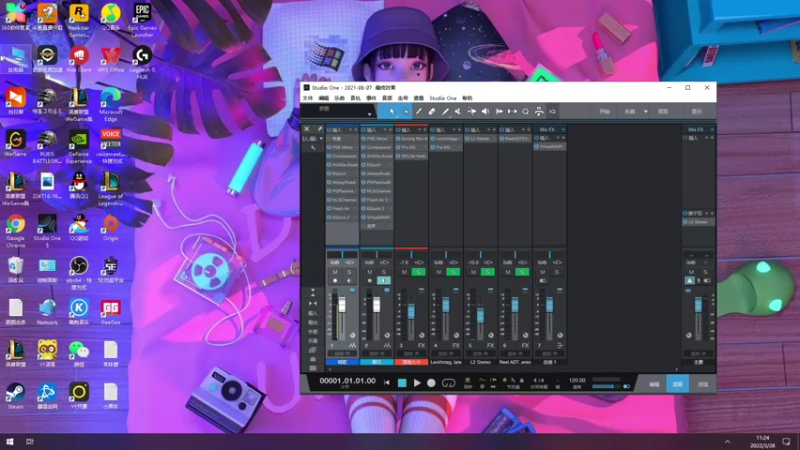
Task: Open Google Chrome desktop icon
Action: (x=15, y=231)
